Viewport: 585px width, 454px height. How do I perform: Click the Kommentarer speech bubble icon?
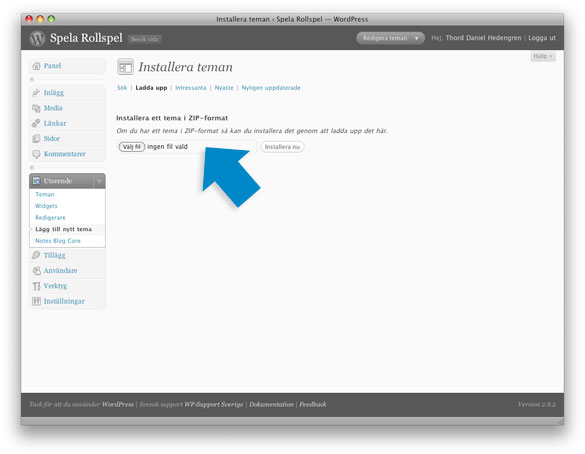point(36,154)
